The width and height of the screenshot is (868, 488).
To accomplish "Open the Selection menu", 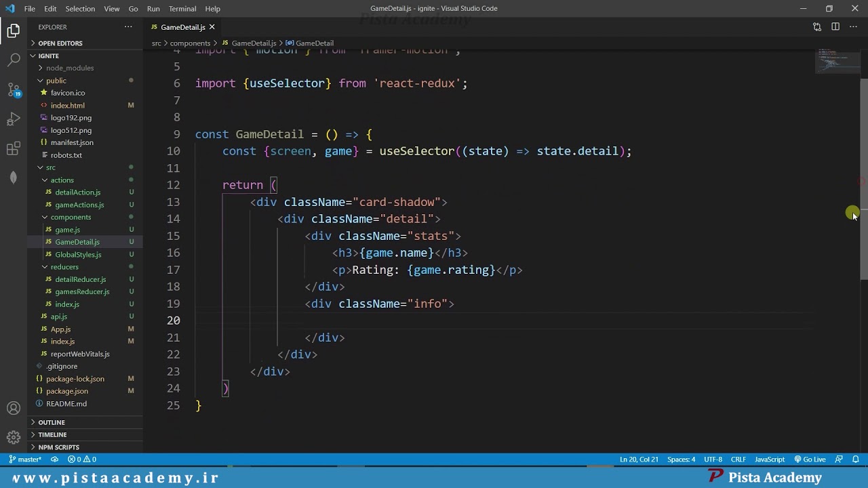I will tap(80, 9).
